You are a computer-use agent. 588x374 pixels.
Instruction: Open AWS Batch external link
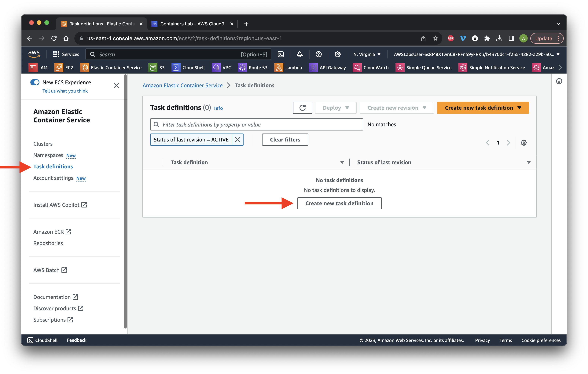click(50, 270)
